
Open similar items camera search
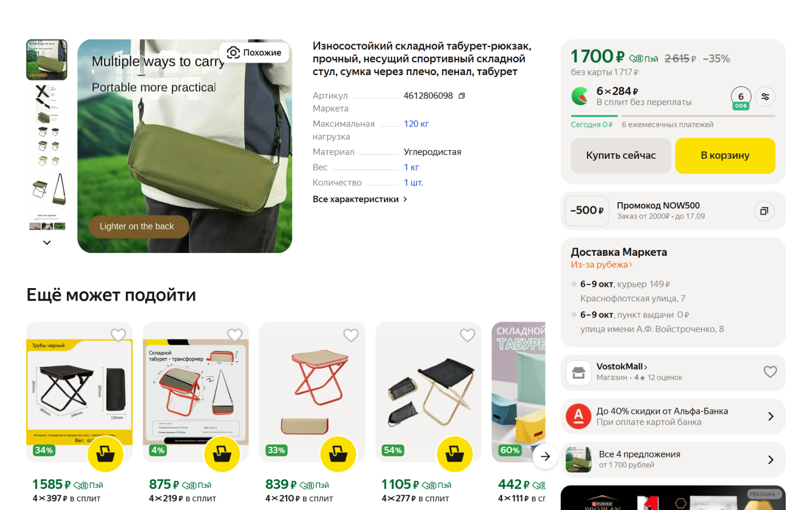click(254, 52)
